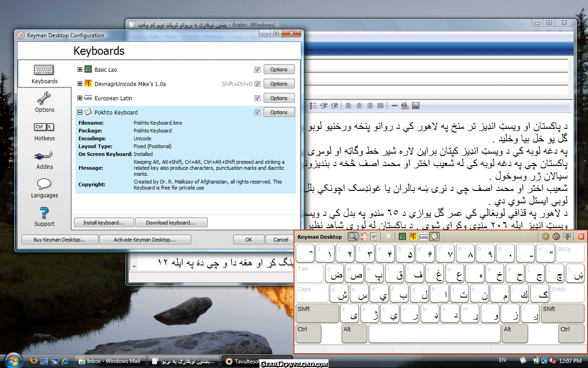Cancel the Keyman configuration dialog
Viewport: 588px width, 368px height.
281,240
